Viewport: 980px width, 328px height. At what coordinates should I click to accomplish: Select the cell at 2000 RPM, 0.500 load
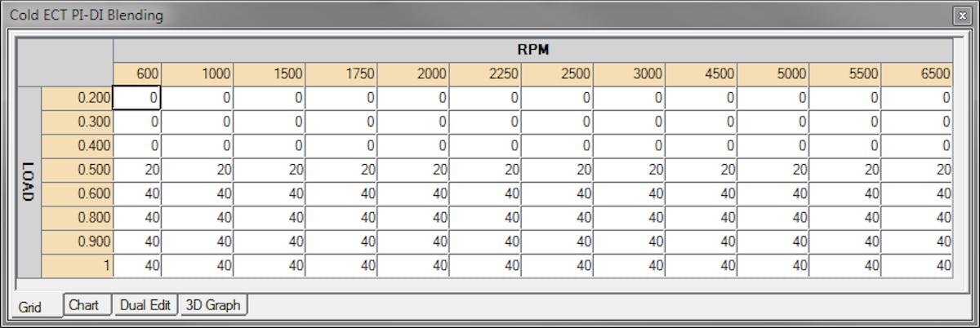pos(413,170)
